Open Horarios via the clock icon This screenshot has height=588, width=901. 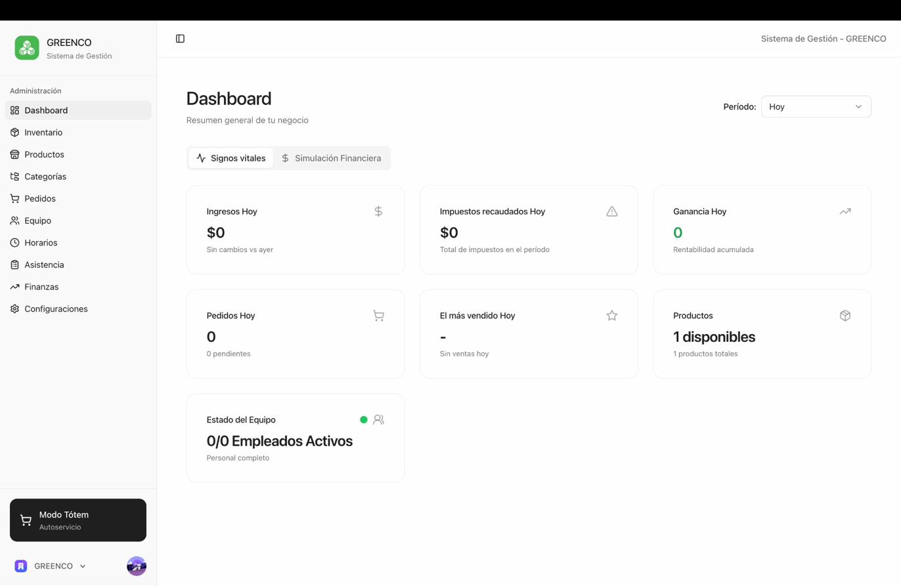click(x=14, y=242)
